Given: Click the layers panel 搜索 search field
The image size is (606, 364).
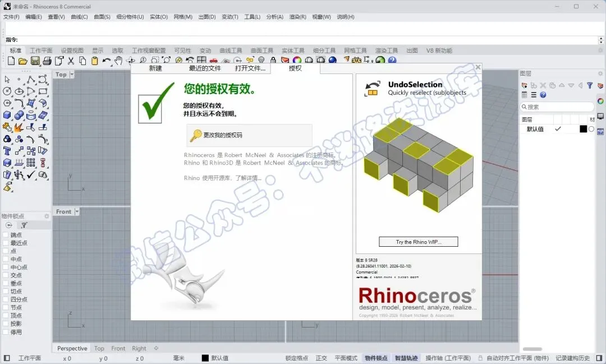Looking at the screenshot, I should tap(557, 107).
